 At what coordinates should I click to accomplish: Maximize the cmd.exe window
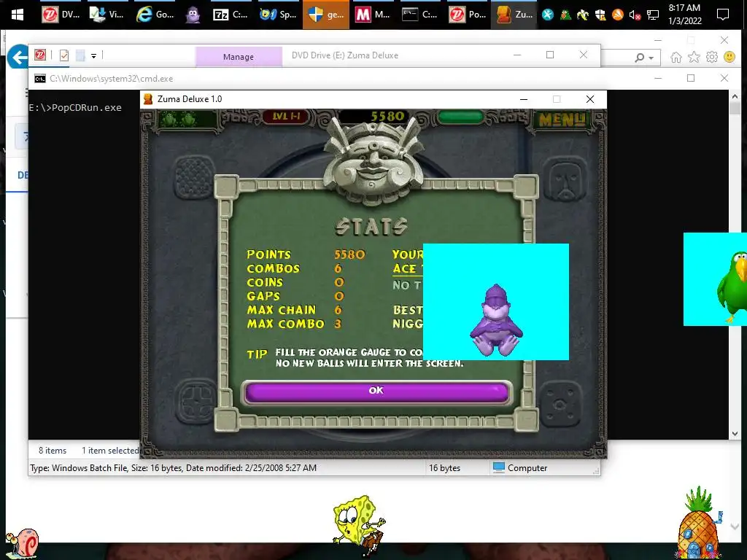(x=691, y=78)
